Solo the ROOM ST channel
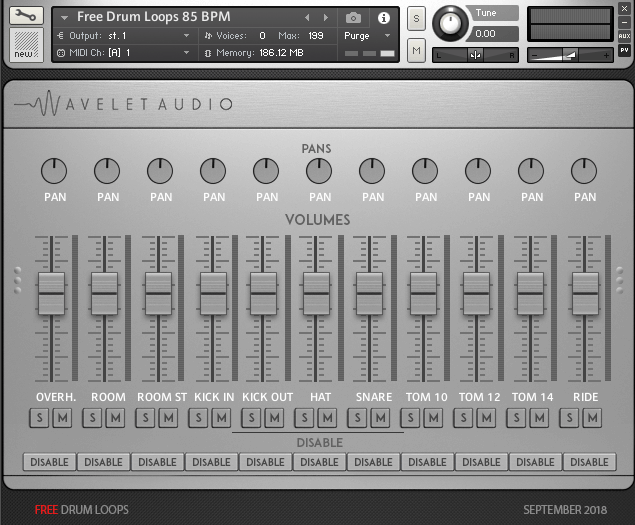 (145, 418)
